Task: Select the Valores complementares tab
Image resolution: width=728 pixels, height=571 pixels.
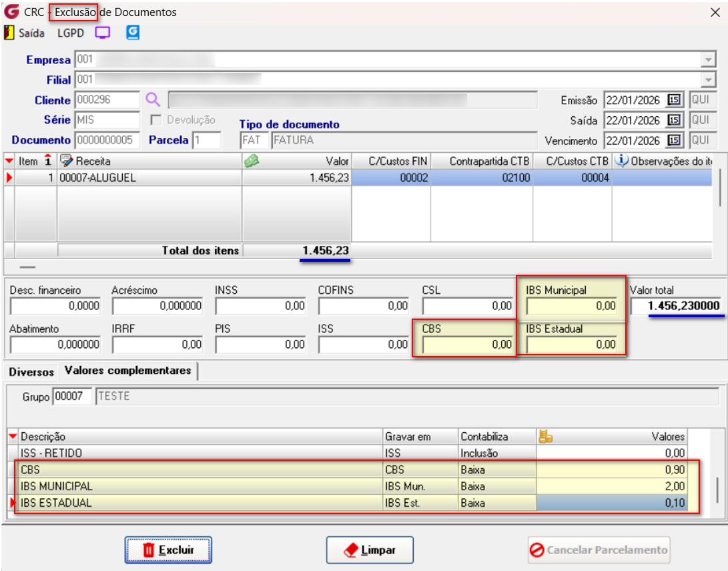Action: 127,371
